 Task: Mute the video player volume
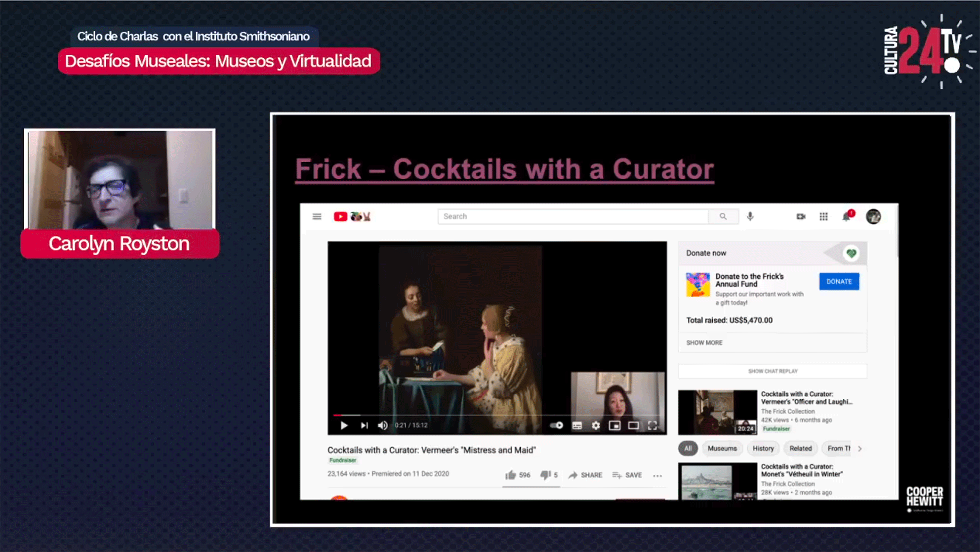click(x=382, y=425)
